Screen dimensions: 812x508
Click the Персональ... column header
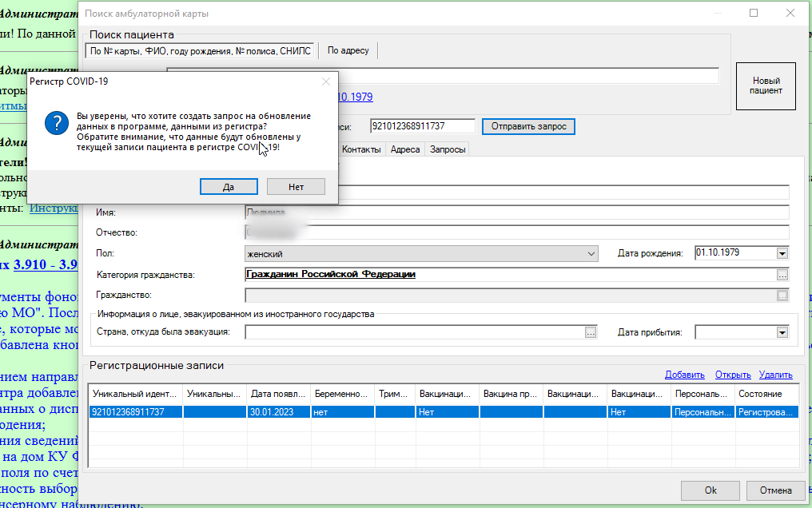pos(703,395)
